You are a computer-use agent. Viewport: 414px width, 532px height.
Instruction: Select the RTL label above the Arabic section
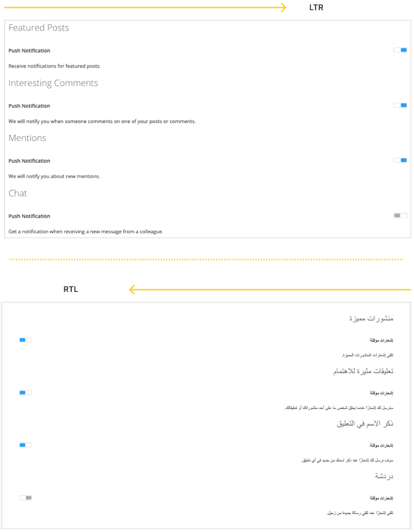(x=70, y=288)
